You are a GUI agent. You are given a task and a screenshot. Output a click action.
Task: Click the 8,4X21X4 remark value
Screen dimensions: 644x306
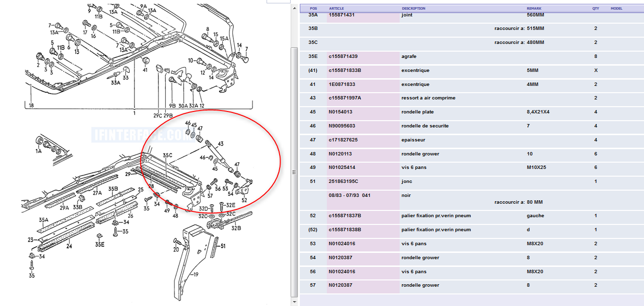[x=538, y=112]
